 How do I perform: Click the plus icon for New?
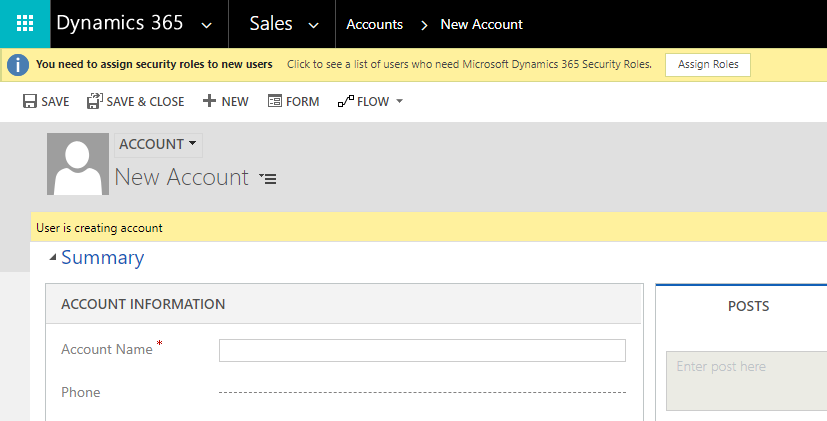tap(209, 101)
